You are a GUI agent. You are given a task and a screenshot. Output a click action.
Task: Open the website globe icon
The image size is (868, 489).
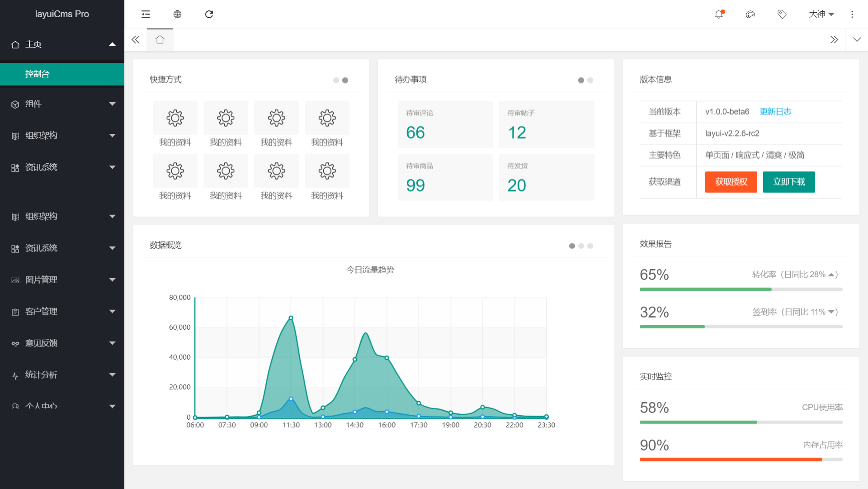[x=177, y=14]
